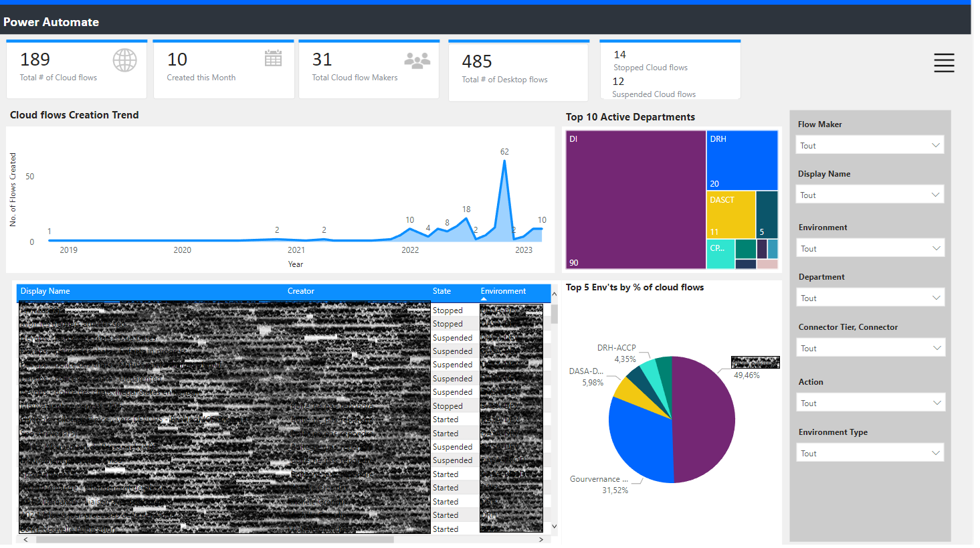This screenshot has width=980, height=548.
Task: Click table horizontal scrollbar left arrow
Action: click(x=26, y=539)
